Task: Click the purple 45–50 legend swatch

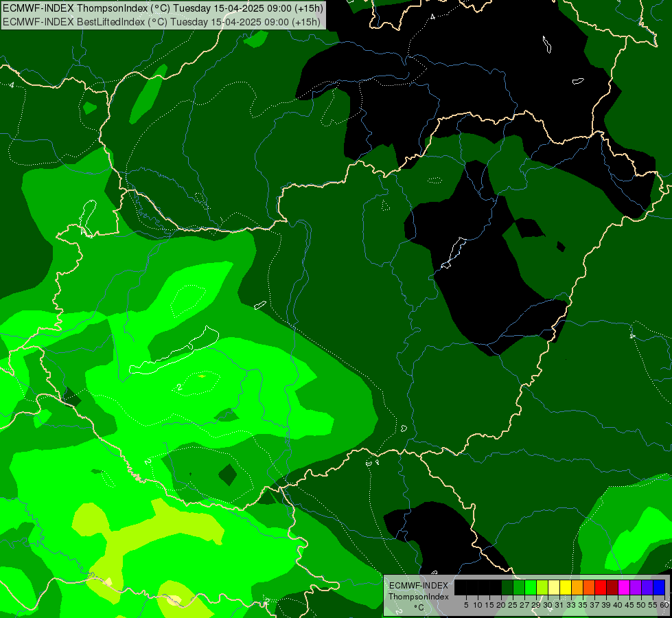Action: pos(636,587)
